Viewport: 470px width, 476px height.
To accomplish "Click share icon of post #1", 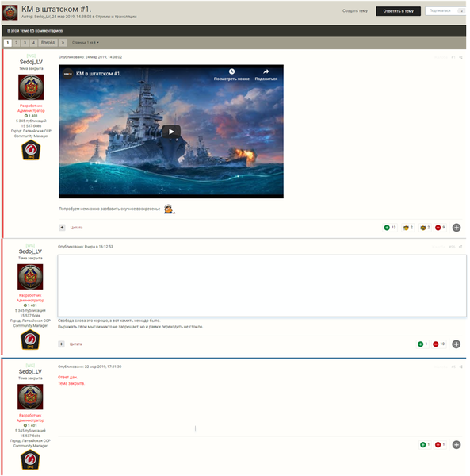I will pos(460,57).
